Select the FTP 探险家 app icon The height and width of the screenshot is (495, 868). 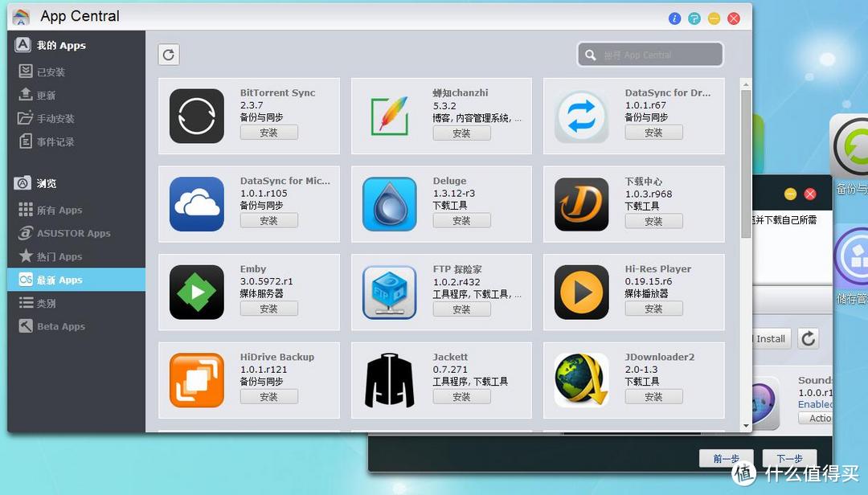pos(389,292)
